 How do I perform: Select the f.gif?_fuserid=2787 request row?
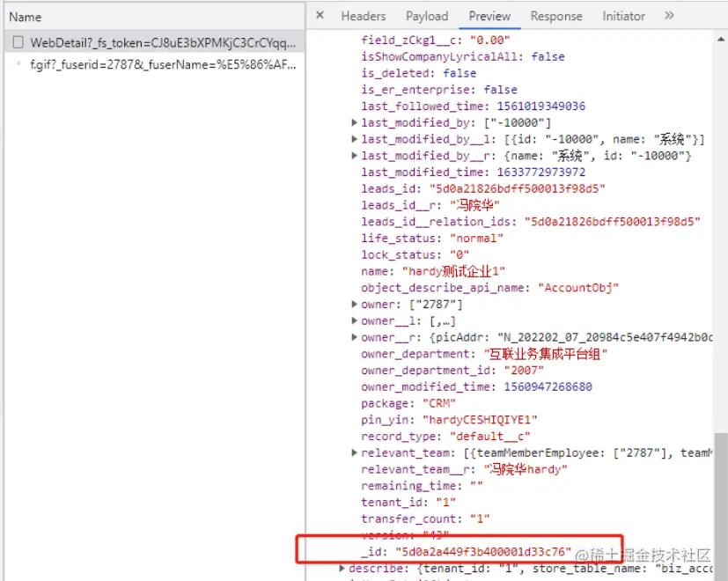click(155, 64)
